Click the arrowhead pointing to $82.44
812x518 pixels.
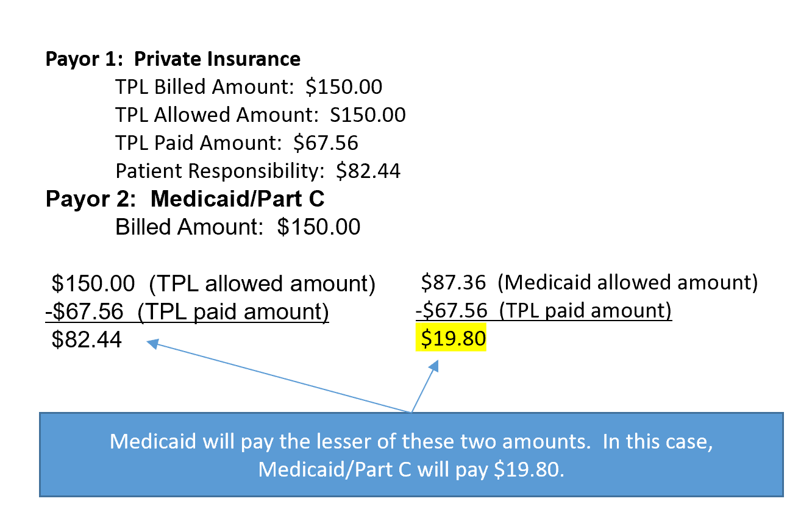(153, 344)
